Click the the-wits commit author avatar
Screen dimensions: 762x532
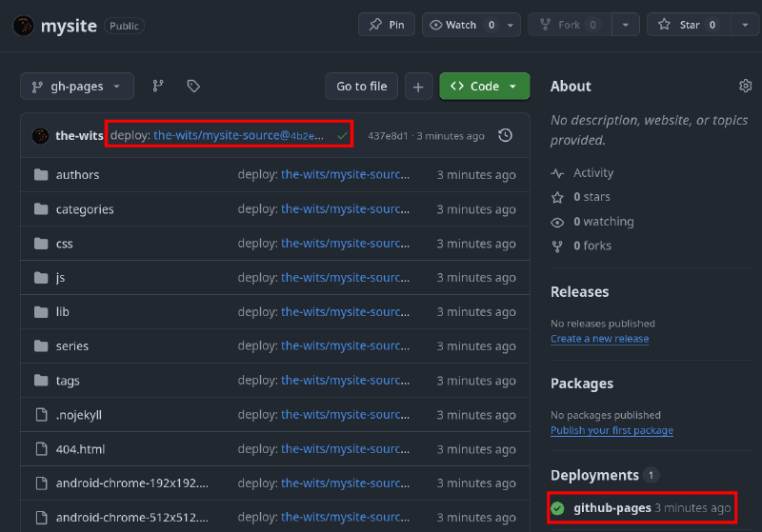point(40,136)
